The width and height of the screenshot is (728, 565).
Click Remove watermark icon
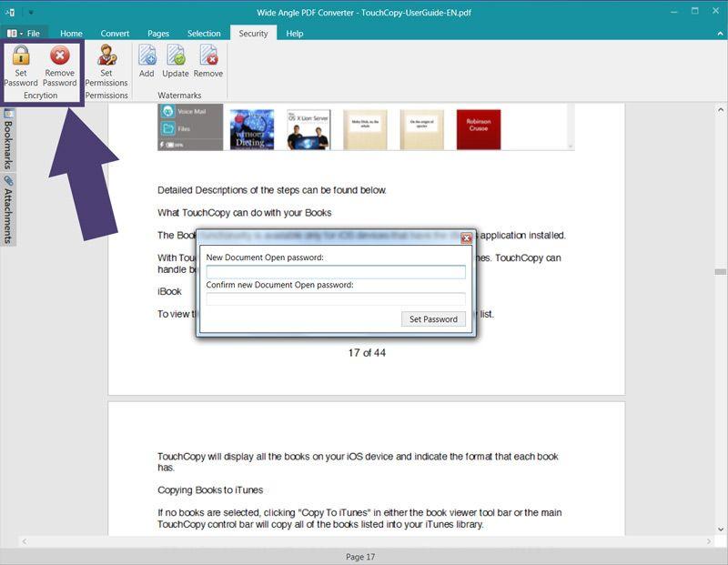207,57
